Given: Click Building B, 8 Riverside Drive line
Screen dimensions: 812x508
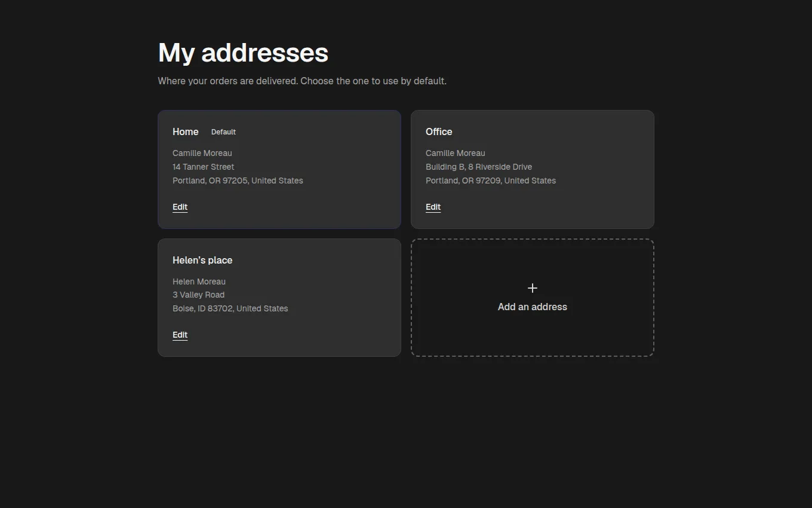Looking at the screenshot, I should 479,167.
